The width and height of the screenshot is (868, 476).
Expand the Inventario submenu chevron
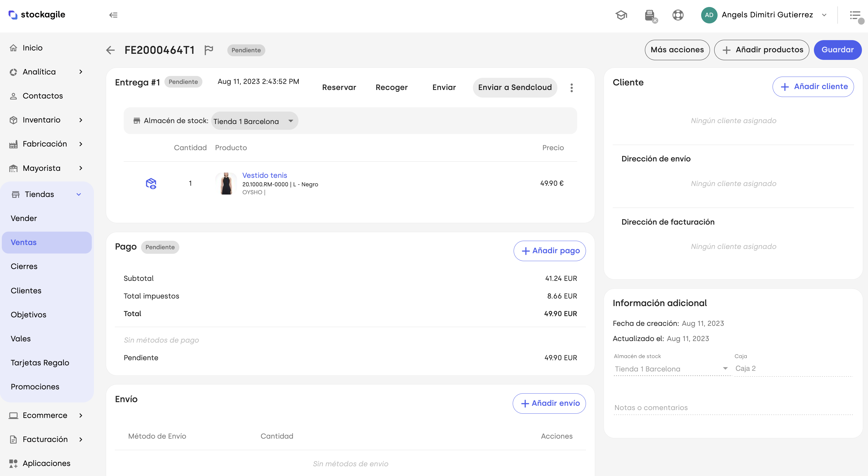point(81,120)
